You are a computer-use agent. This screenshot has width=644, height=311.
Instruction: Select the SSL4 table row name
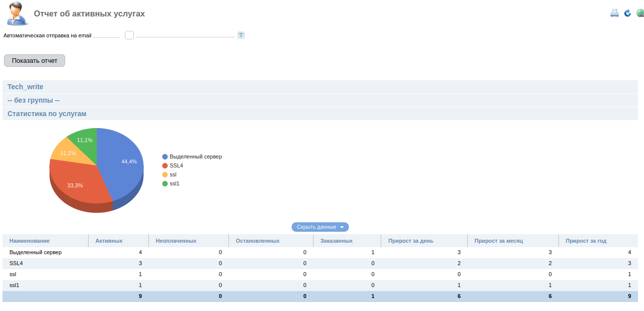[16, 263]
